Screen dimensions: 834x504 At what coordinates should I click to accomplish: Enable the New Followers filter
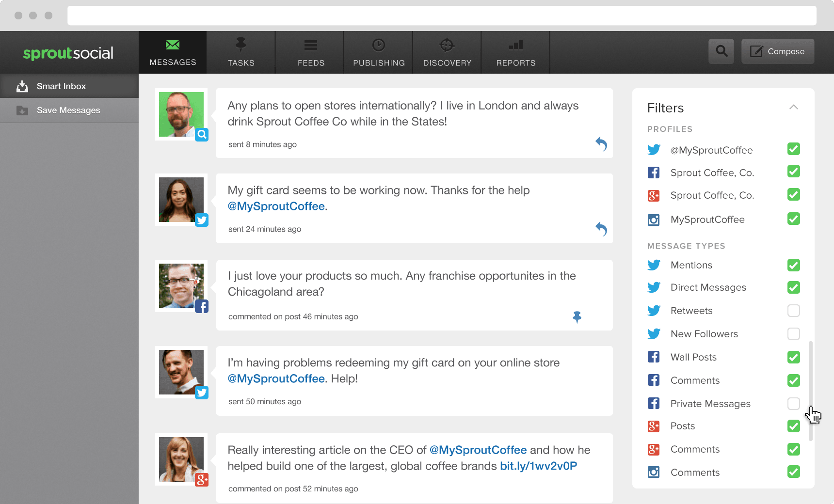pos(794,334)
